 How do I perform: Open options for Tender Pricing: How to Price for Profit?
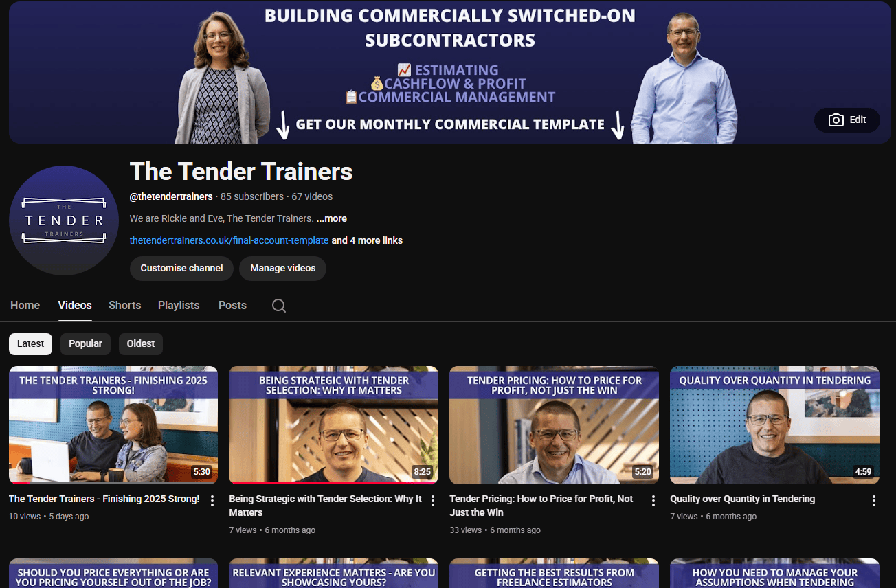[x=653, y=501]
